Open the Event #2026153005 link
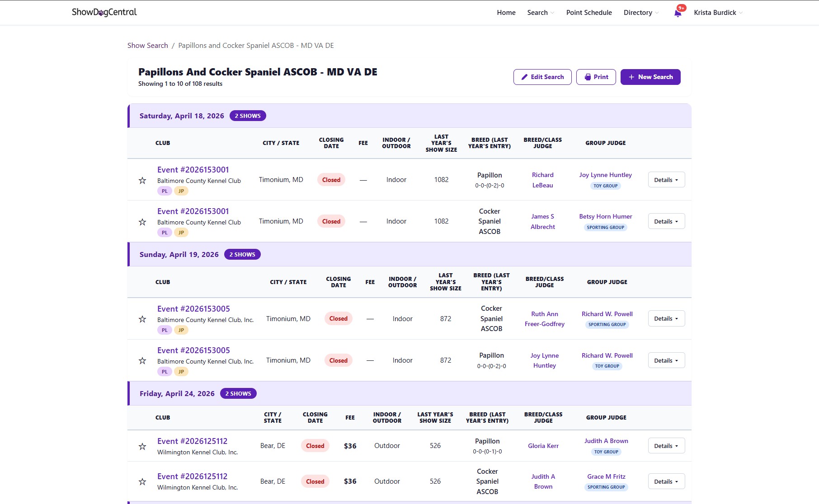Image resolution: width=819 pixels, height=504 pixels. point(193,308)
